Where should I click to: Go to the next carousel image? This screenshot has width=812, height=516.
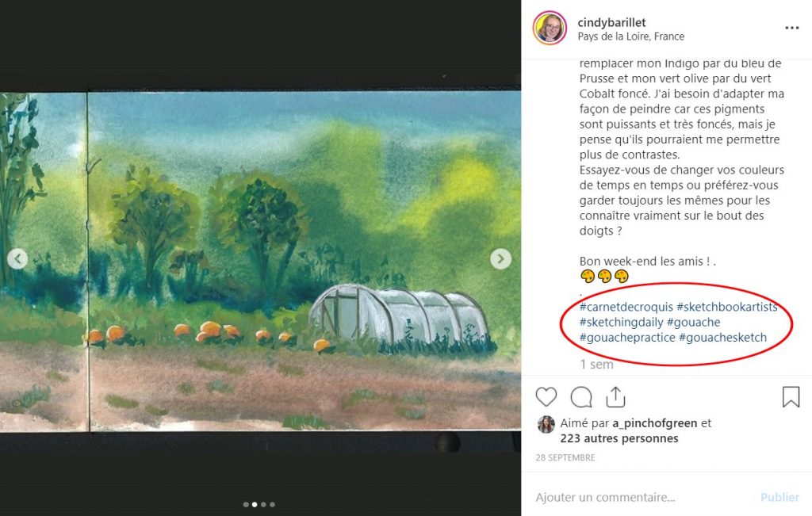coord(500,259)
